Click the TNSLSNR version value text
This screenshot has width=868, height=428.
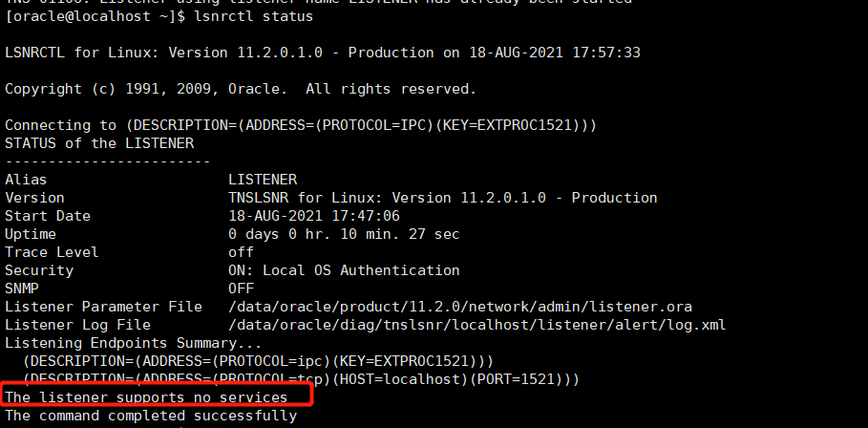tap(442, 198)
